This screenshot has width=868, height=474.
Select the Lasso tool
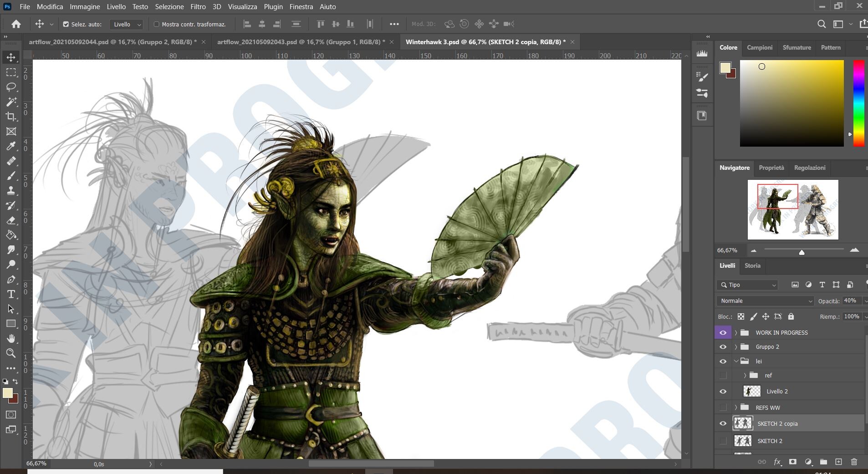tap(11, 87)
